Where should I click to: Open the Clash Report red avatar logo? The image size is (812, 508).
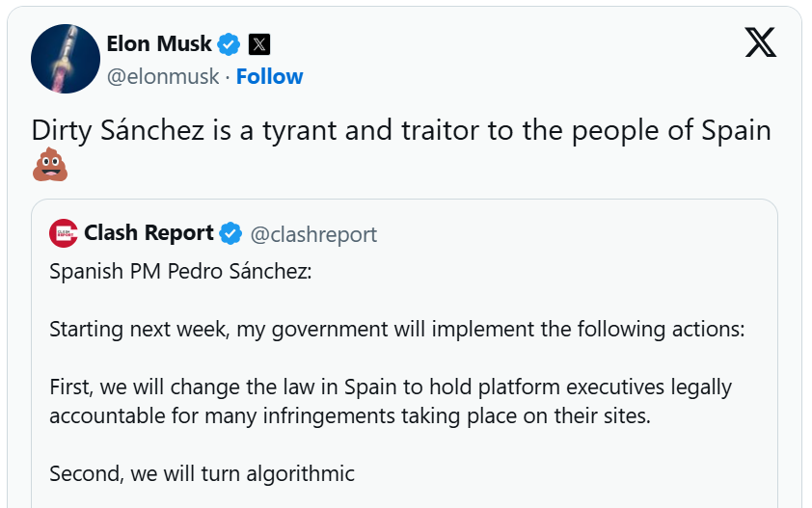64,233
